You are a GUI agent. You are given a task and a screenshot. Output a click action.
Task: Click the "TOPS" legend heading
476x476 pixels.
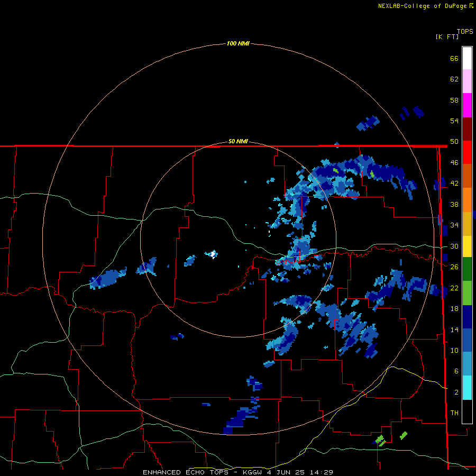click(x=465, y=32)
